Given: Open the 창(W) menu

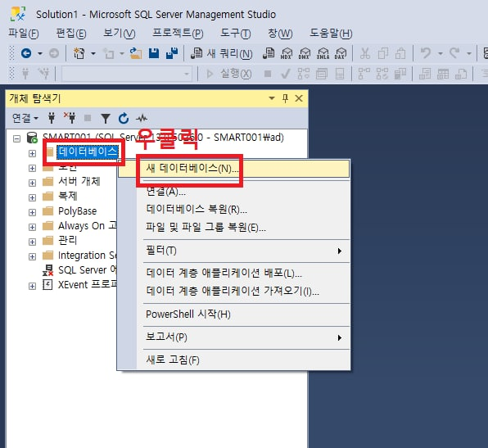Looking at the screenshot, I should tap(280, 34).
